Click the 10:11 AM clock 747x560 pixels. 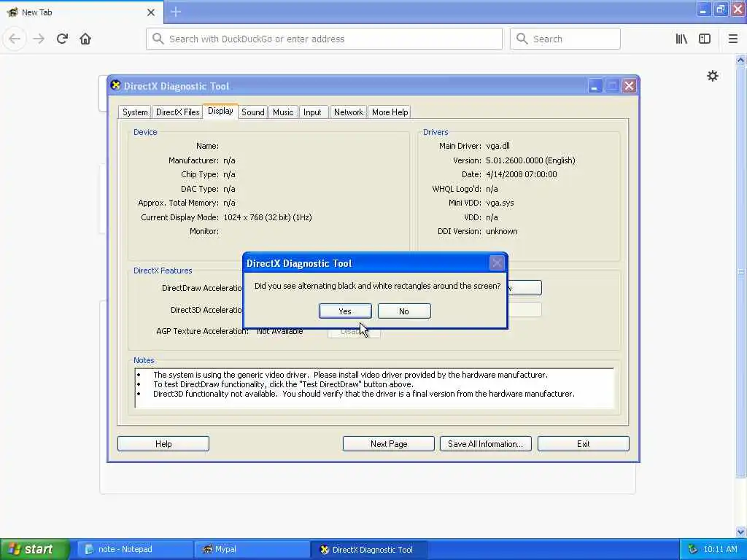pyautogui.click(x=720, y=549)
